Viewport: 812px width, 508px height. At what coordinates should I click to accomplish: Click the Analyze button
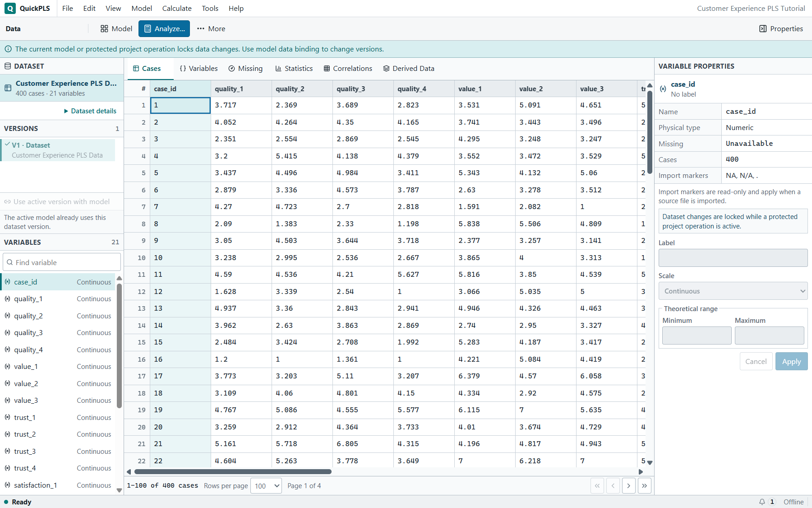pos(164,28)
